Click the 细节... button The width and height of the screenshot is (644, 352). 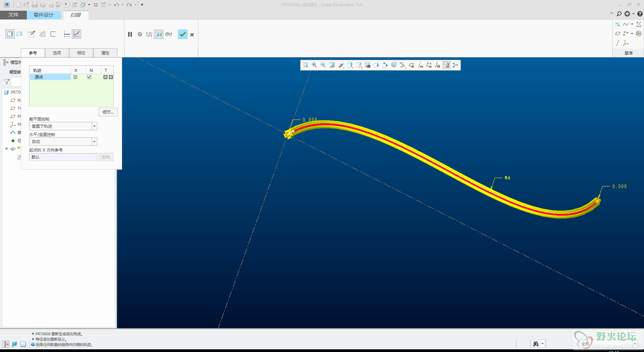108,112
